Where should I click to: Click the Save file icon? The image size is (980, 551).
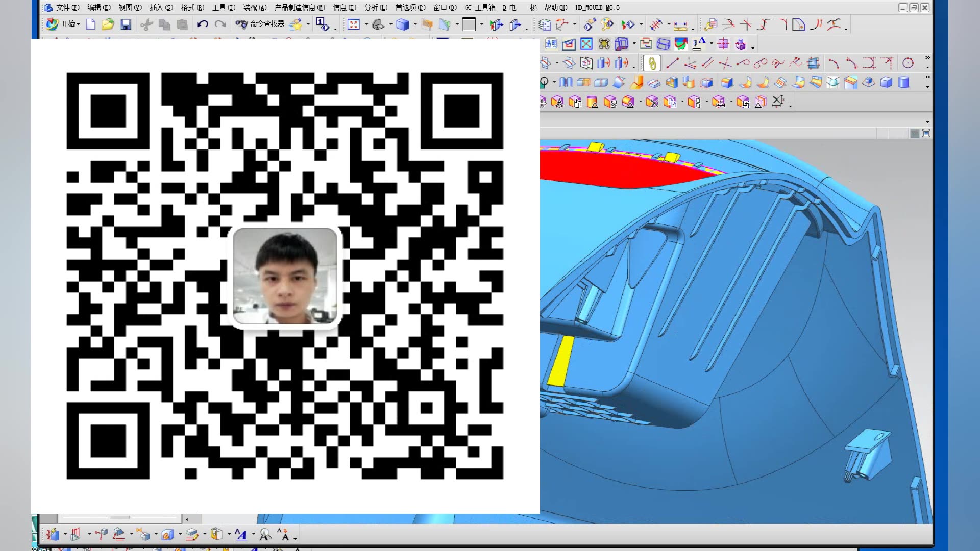[126, 24]
